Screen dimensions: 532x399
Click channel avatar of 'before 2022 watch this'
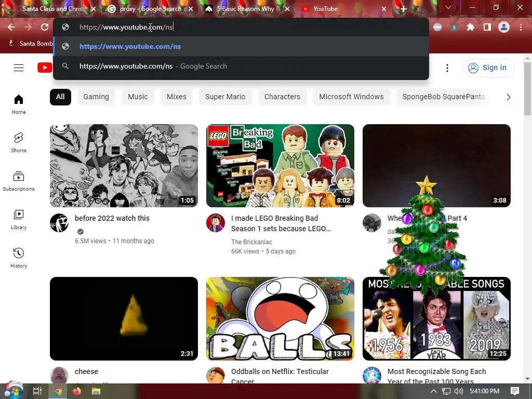(x=59, y=223)
